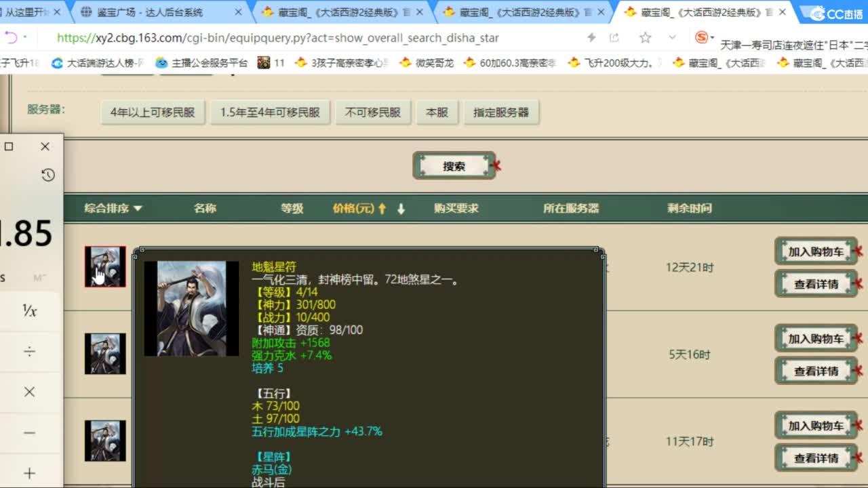View details of the 11天17时 item
Viewport: 868px width, 488px height.
click(816, 458)
